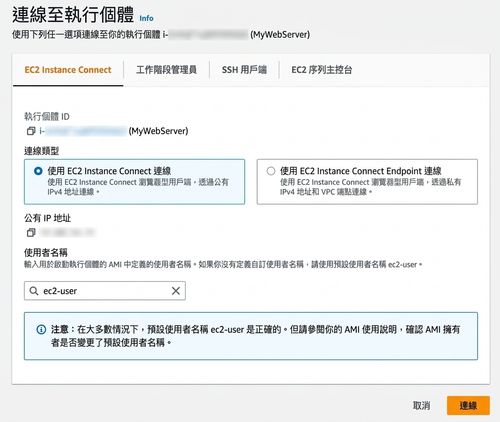Select 使用 EC2 Instance Connect 連線 radio

pos(38,171)
